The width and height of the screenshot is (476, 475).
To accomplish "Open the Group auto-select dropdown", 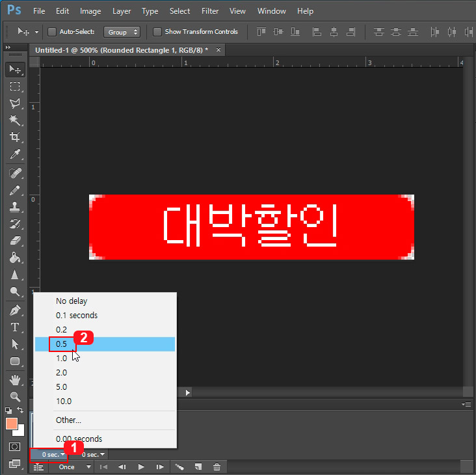I will [122, 32].
